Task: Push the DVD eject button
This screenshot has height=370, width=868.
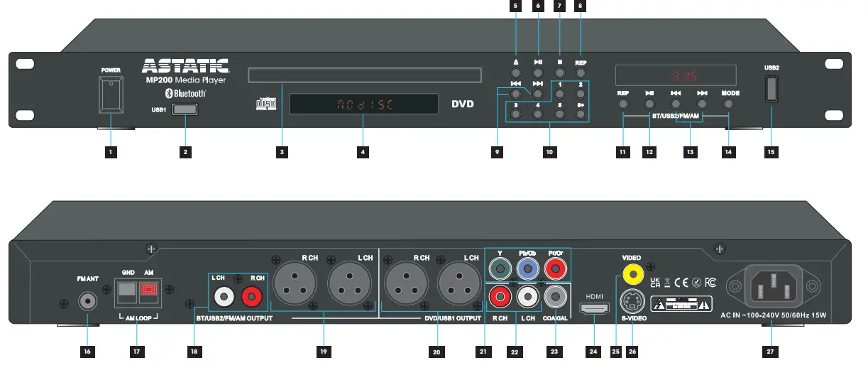Action: [x=516, y=72]
